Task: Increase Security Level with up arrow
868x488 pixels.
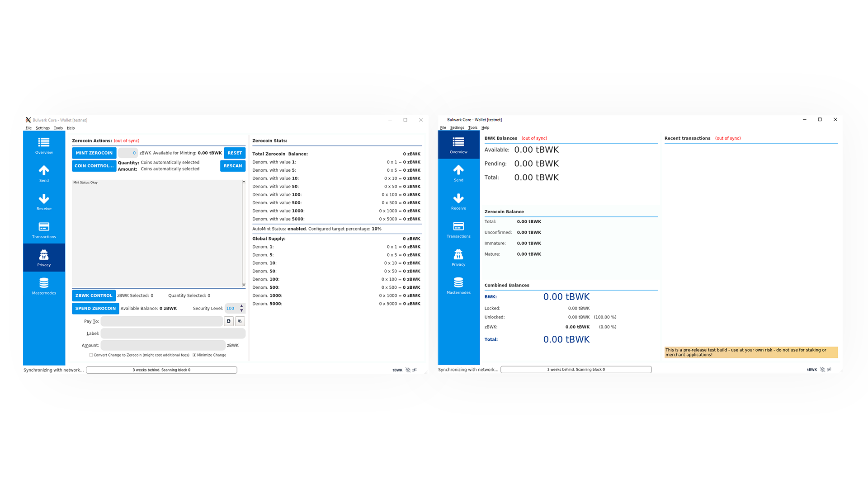Action: (x=241, y=306)
